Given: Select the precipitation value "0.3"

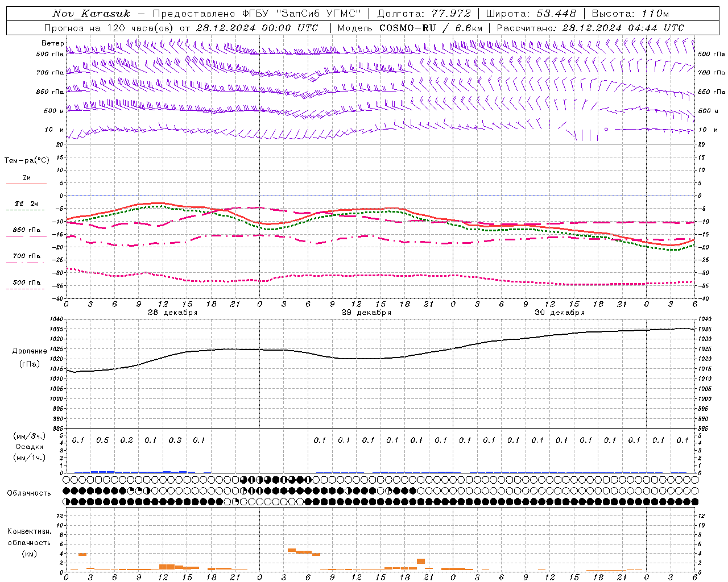Looking at the screenshot, I should (175, 440).
